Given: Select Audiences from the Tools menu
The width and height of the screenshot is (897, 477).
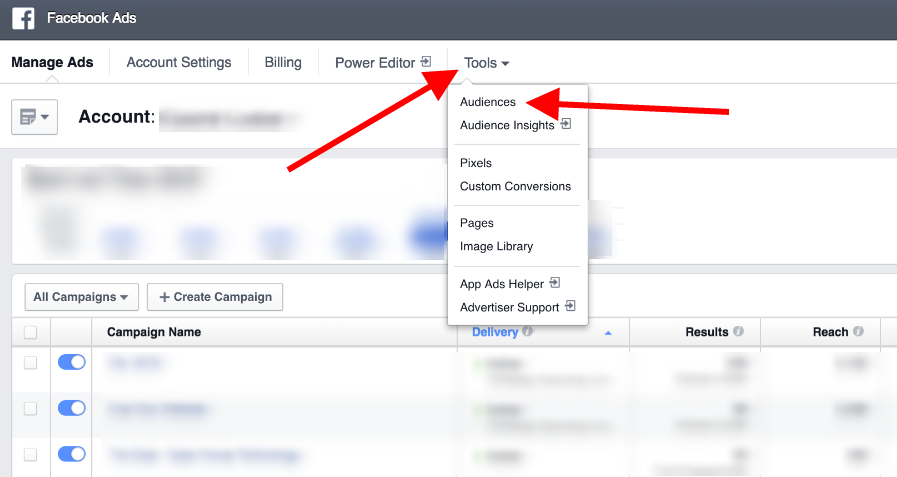Looking at the screenshot, I should (488, 102).
